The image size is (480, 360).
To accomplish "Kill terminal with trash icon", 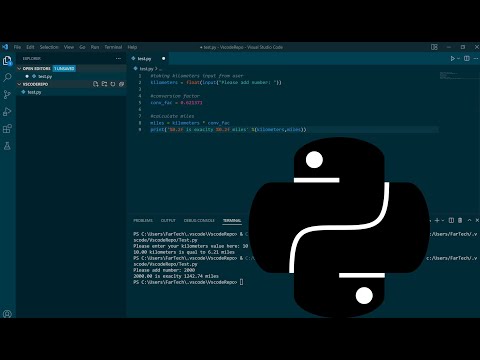I will tap(460, 220).
